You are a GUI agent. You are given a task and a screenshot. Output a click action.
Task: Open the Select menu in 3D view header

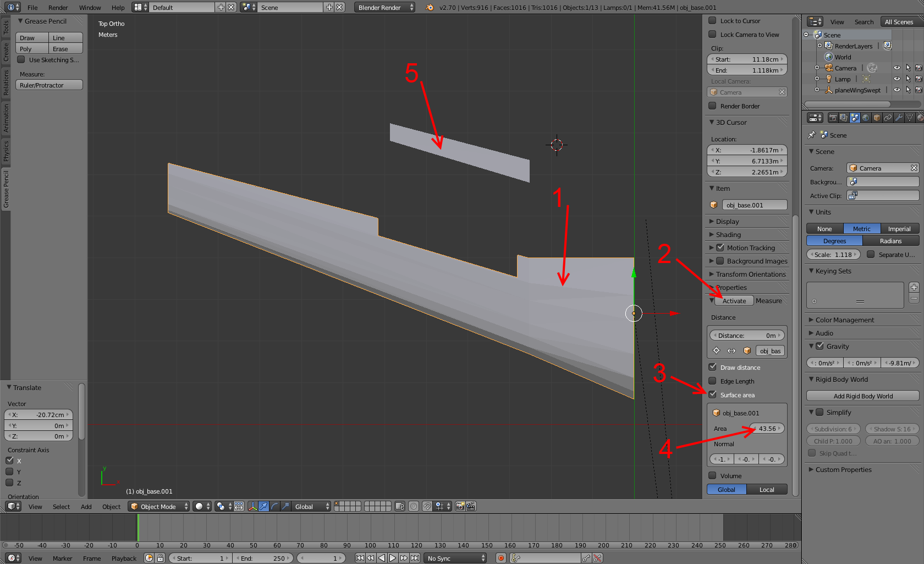click(x=61, y=507)
